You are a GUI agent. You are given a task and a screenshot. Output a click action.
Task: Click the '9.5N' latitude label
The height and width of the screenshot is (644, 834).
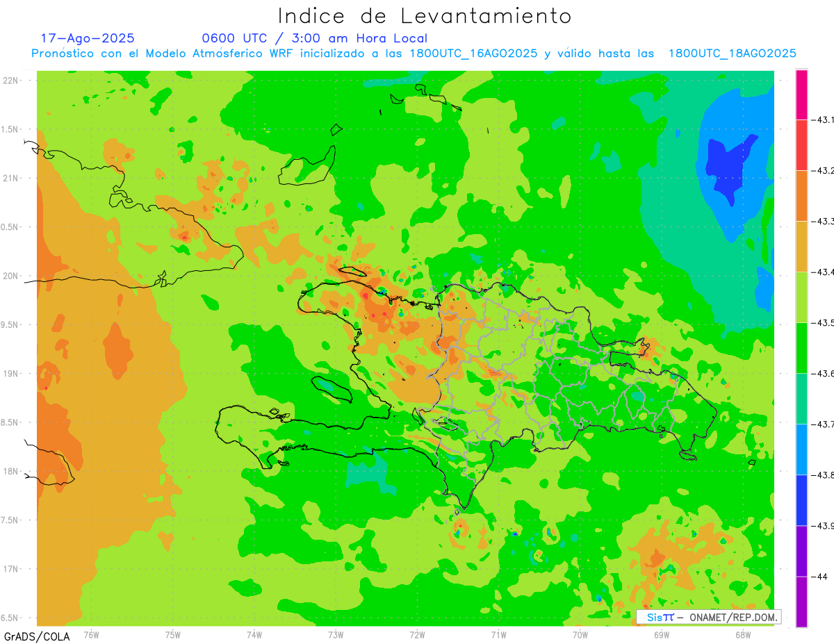tap(10, 324)
